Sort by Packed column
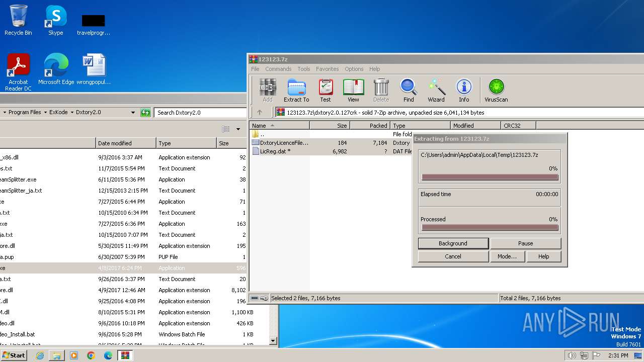This screenshot has width=644, height=362. point(370,126)
